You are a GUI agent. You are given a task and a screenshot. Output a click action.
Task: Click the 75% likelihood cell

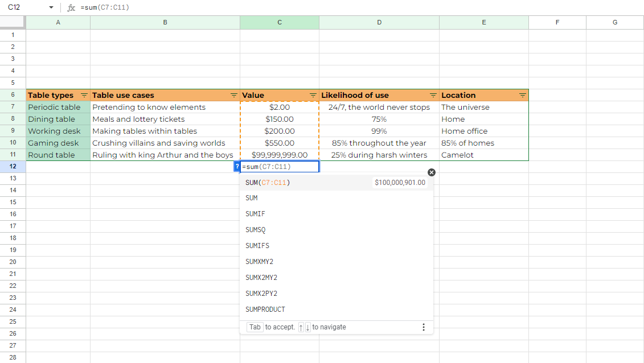(x=379, y=119)
